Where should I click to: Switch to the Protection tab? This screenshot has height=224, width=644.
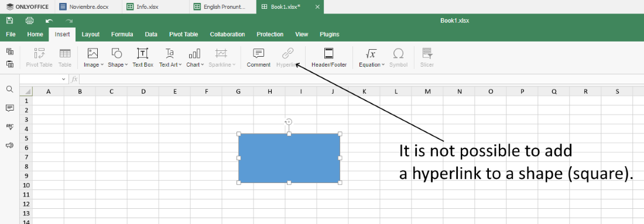270,35
